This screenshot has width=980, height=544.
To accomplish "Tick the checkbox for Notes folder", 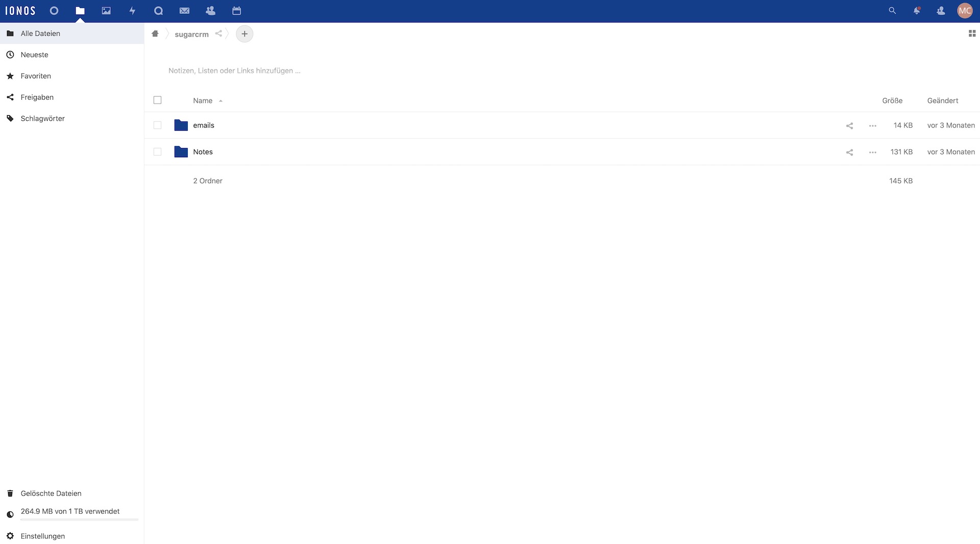I will coord(158,152).
